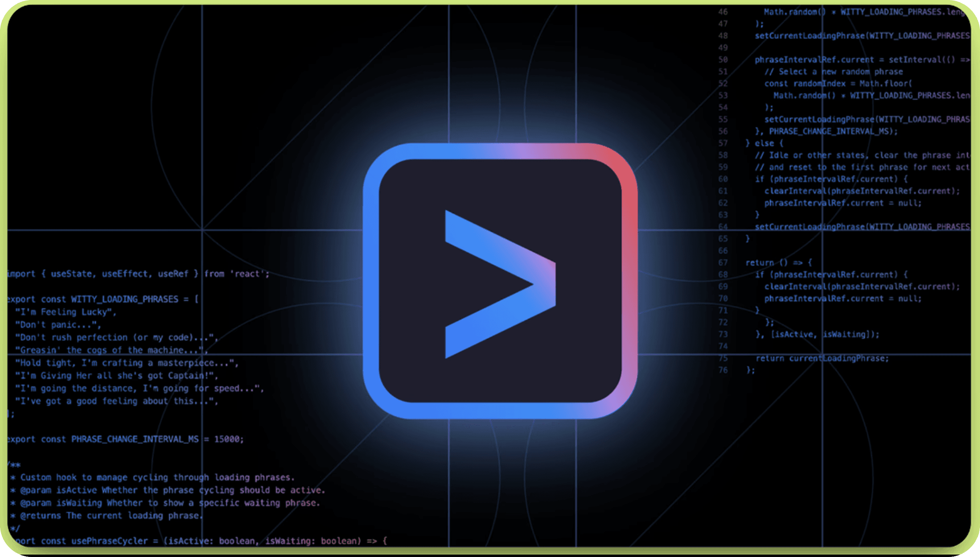
Task: Click the import useState line from 'react'
Action: pyautogui.click(x=138, y=274)
